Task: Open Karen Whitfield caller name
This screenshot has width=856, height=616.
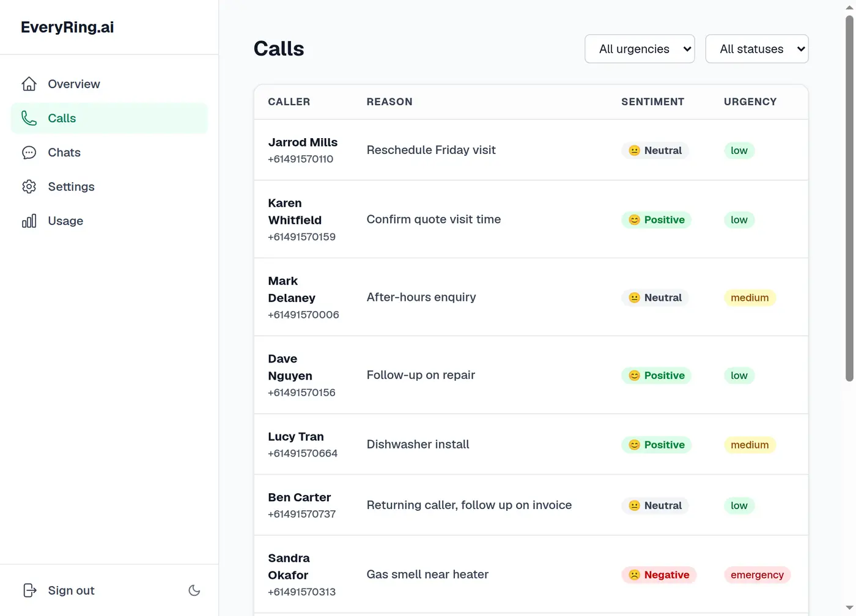Action: pyautogui.click(x=295, y=211)
